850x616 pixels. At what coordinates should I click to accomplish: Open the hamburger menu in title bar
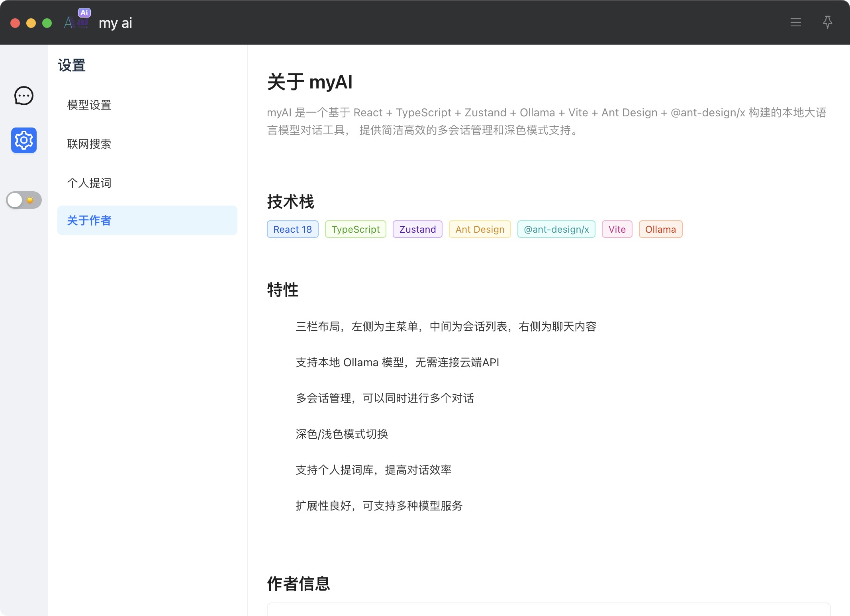795,23
